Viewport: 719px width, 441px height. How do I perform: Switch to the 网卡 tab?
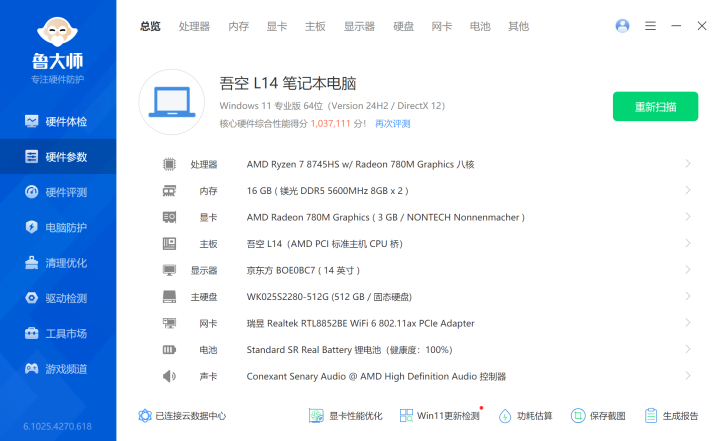click(x=442, y=26)
